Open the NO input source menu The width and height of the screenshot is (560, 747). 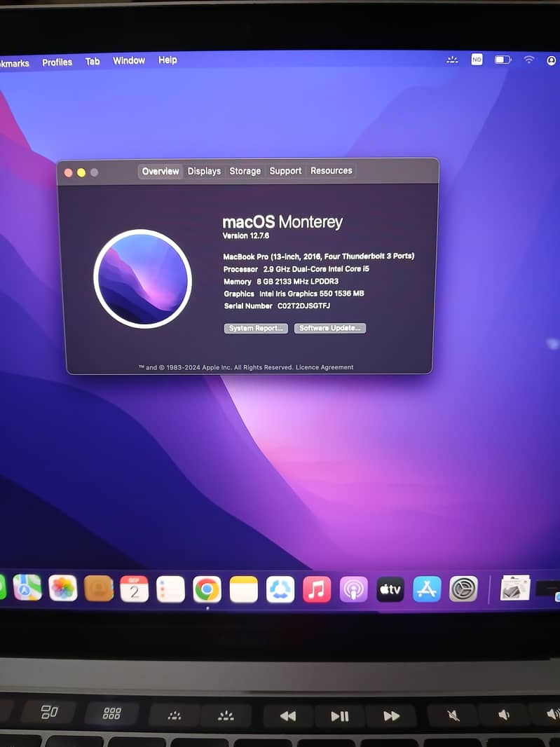477,60
